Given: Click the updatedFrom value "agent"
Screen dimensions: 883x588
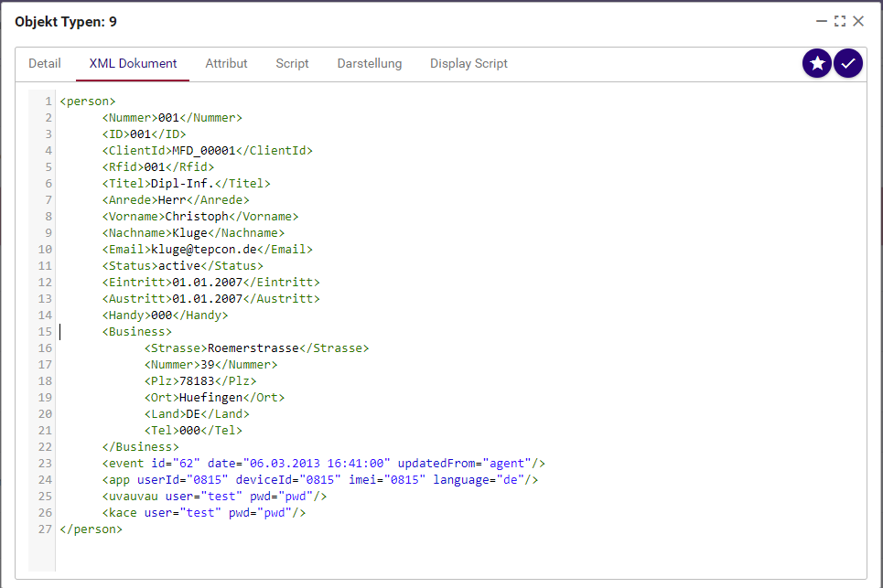Looking at the screenshot, I should pyautogui.click(x=506, y=464).
